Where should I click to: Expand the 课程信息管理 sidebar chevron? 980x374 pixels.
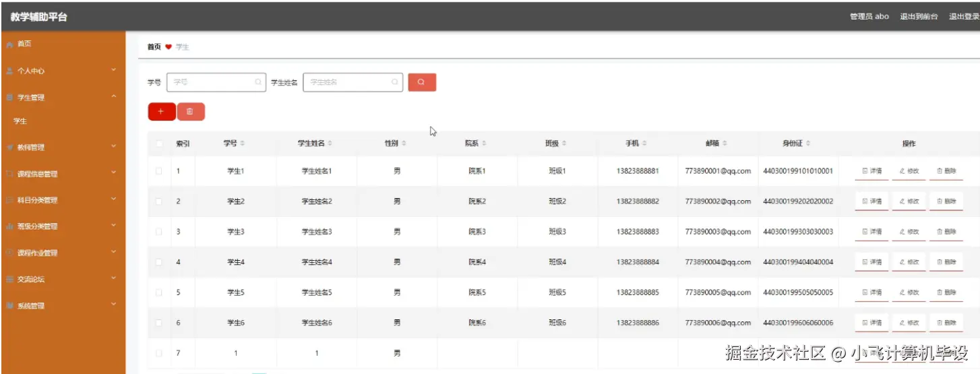point(114,173)
